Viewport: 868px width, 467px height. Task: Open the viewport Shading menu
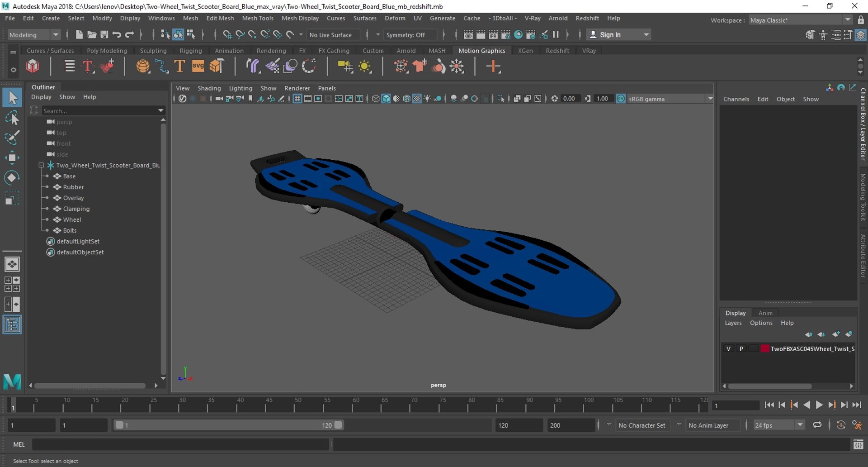(x=209, y=88)
